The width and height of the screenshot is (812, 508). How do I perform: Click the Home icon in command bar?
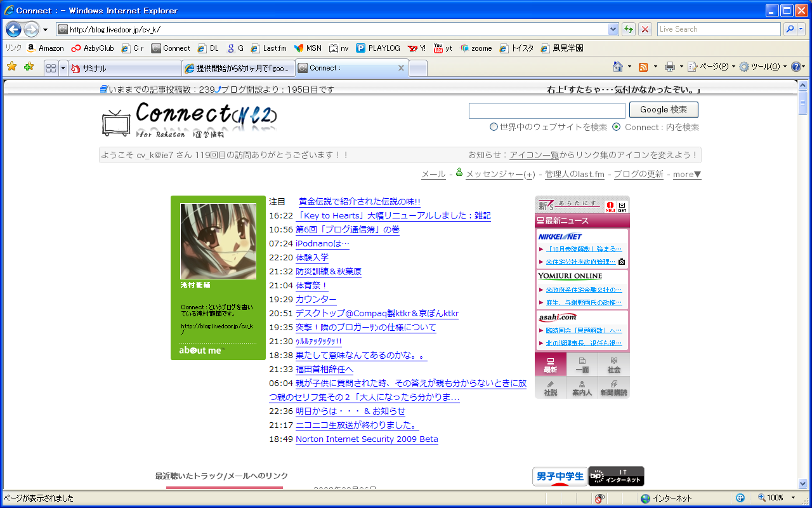pos(617,67)
